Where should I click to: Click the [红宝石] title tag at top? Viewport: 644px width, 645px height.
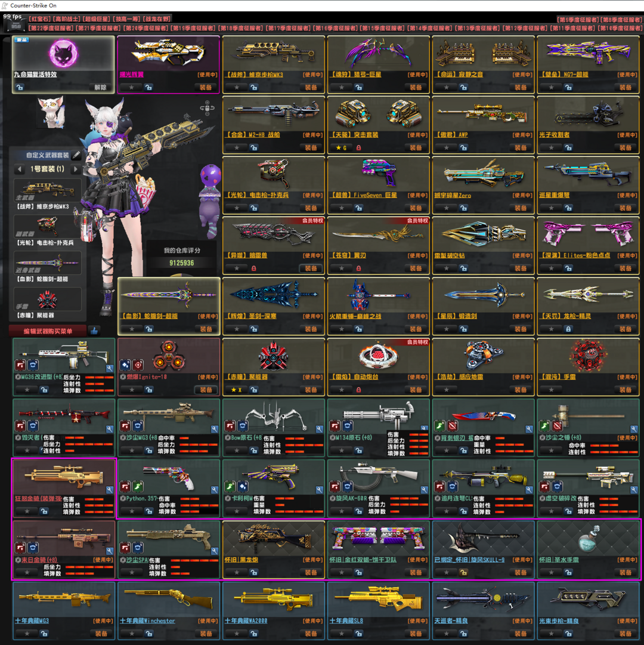40,19
